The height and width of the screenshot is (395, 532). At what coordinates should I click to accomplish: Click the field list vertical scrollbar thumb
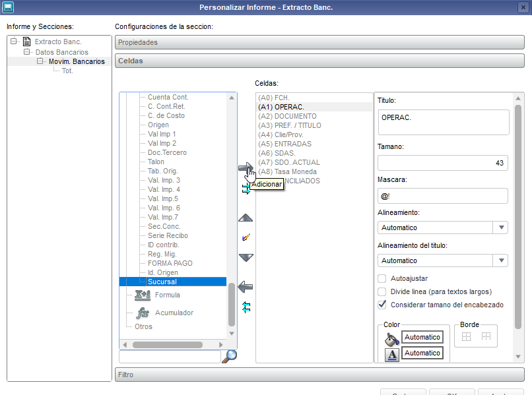pyautogui.click(x=232, y=304)
